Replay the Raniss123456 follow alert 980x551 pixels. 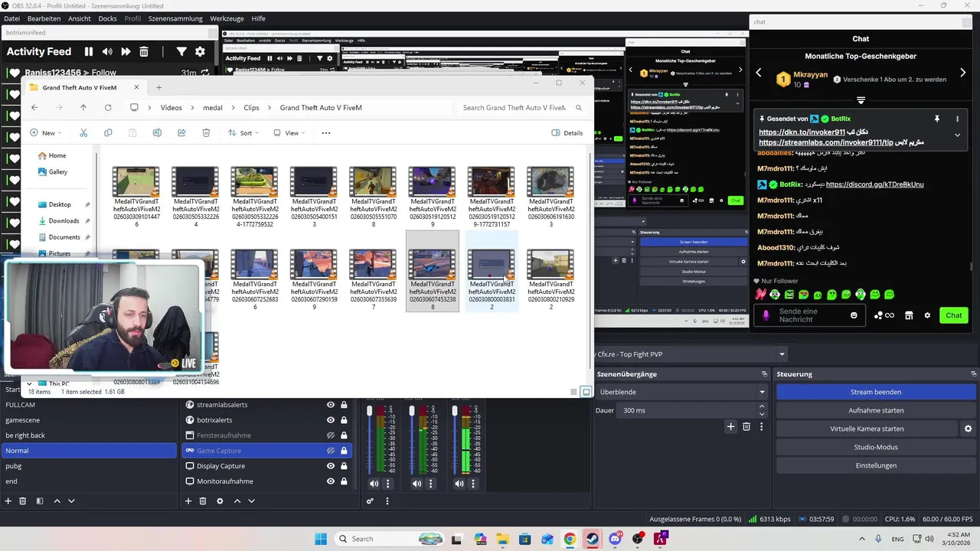tap(205, 73)
